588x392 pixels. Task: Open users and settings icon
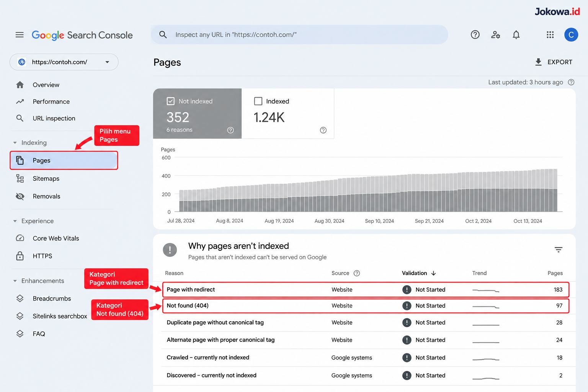click(496, 35)
